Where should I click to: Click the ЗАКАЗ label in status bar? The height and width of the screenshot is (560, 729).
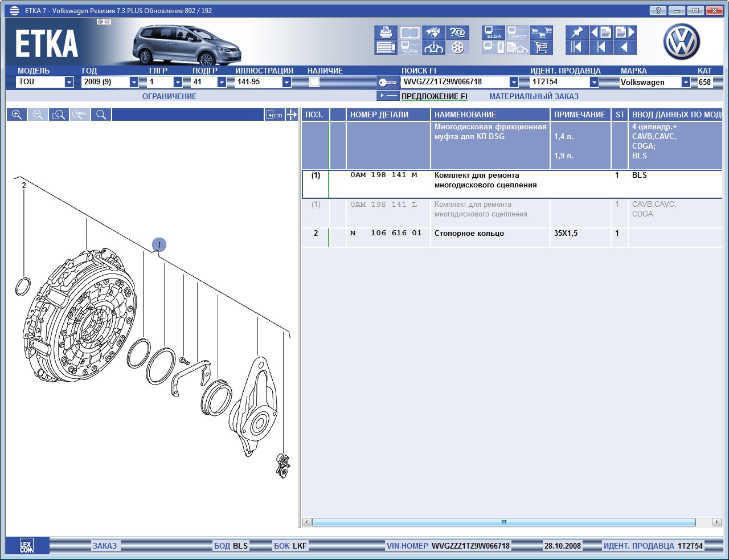point(105,546)
